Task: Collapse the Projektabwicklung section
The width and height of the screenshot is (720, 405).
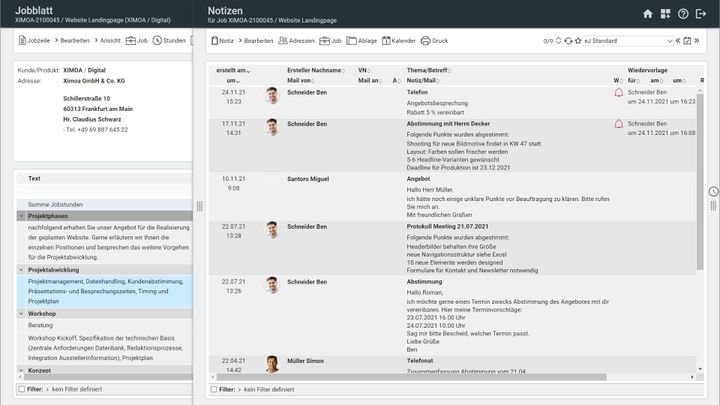Action: coord(21,270)
